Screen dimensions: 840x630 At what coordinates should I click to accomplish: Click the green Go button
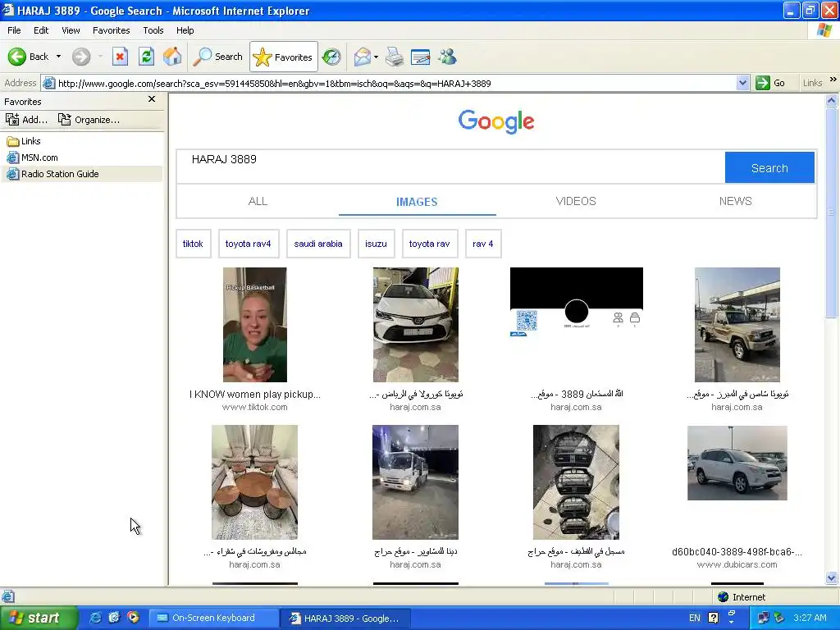pyautogui.click(x=771, y=84)
